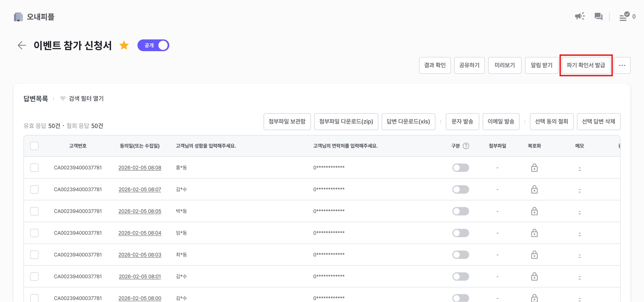Open the 2026-02-05 08:03 response link
The width and height of the screenshot is (644, 302).
(140, 255)
